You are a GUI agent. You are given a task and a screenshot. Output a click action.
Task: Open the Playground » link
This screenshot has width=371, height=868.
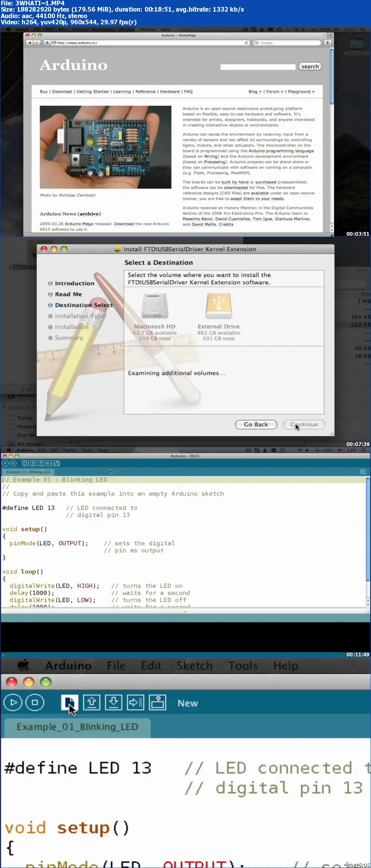tap(301, 91)
